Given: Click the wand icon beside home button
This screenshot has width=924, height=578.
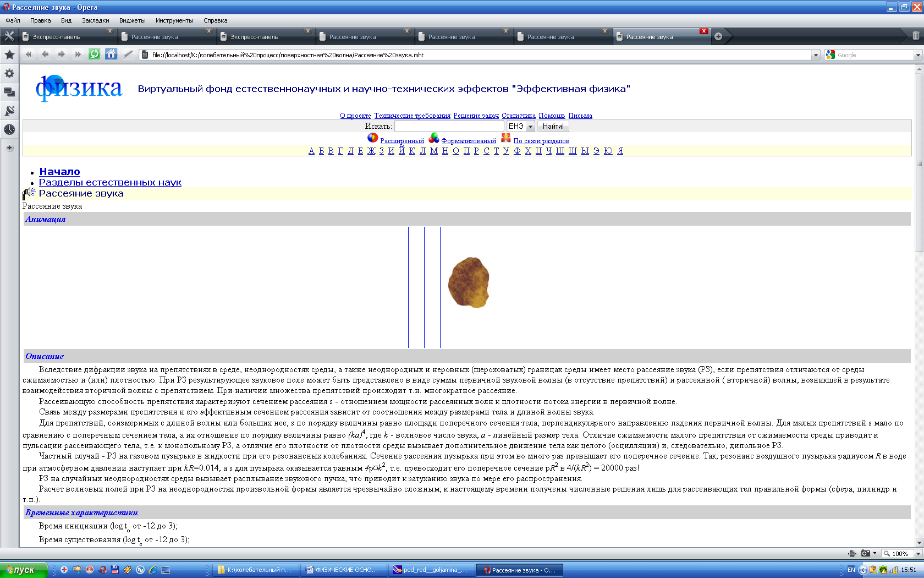Looking at the screenshot, I should tap(128, 54).
